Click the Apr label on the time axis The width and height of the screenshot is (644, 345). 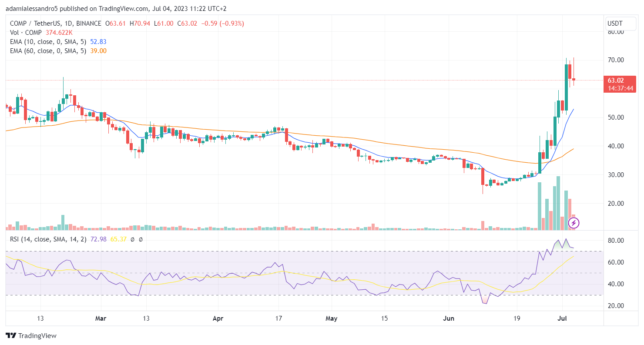point(218,318)
